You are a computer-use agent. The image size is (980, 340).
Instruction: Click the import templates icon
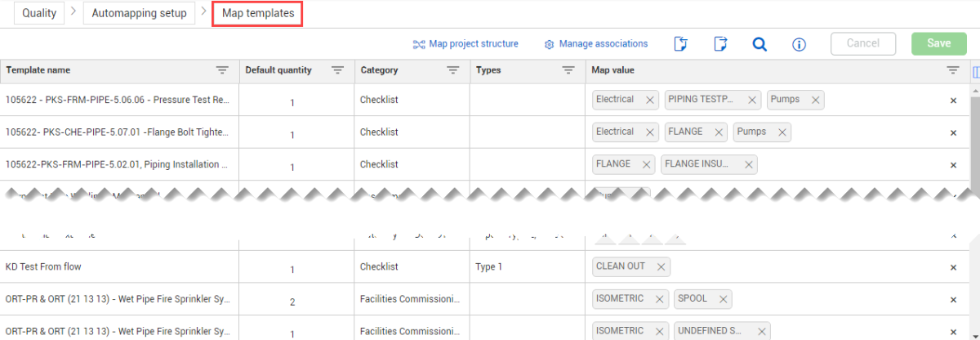click(680, 44)
